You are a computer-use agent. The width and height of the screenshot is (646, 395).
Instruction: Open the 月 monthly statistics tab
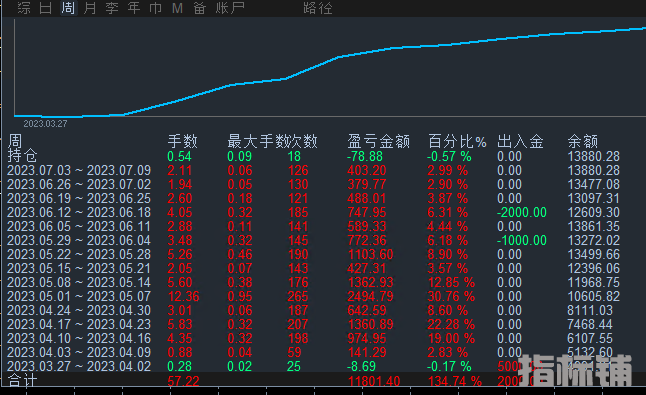click(x=90, y=8)
